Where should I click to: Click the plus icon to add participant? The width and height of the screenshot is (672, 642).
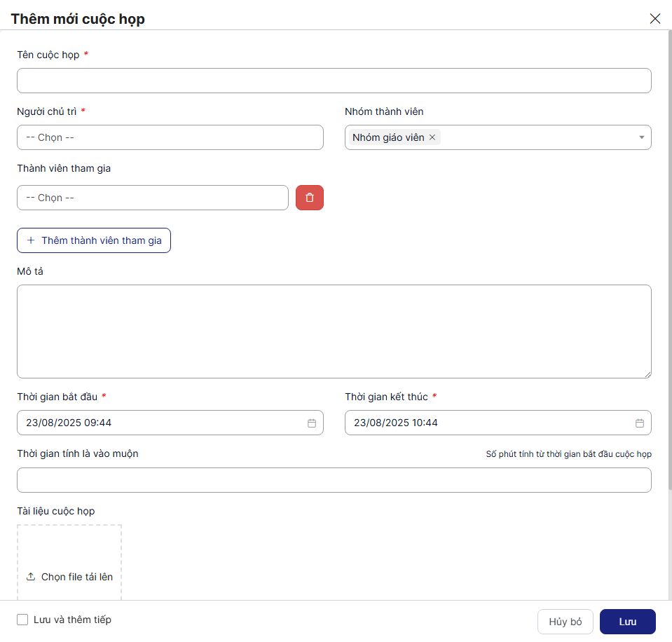[31, 240]
